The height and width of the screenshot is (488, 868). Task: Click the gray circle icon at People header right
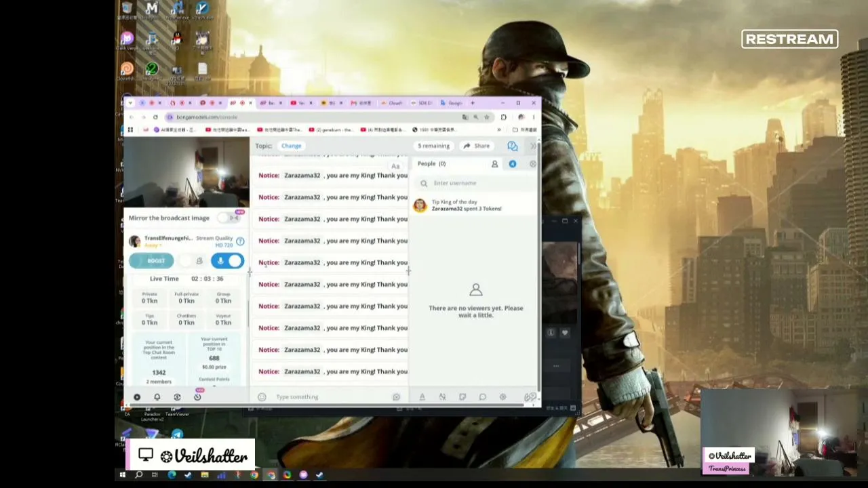tap(533, 164)
